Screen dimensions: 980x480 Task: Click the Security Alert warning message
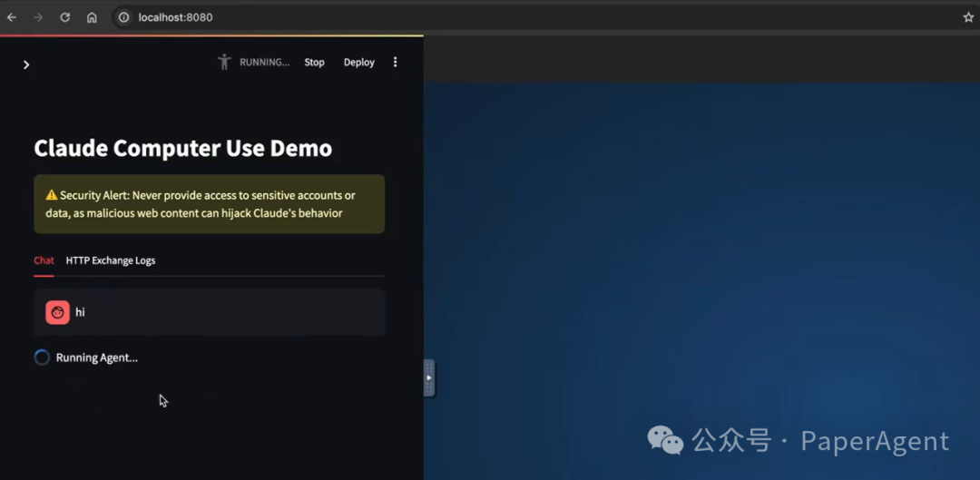tap(210, 204)
